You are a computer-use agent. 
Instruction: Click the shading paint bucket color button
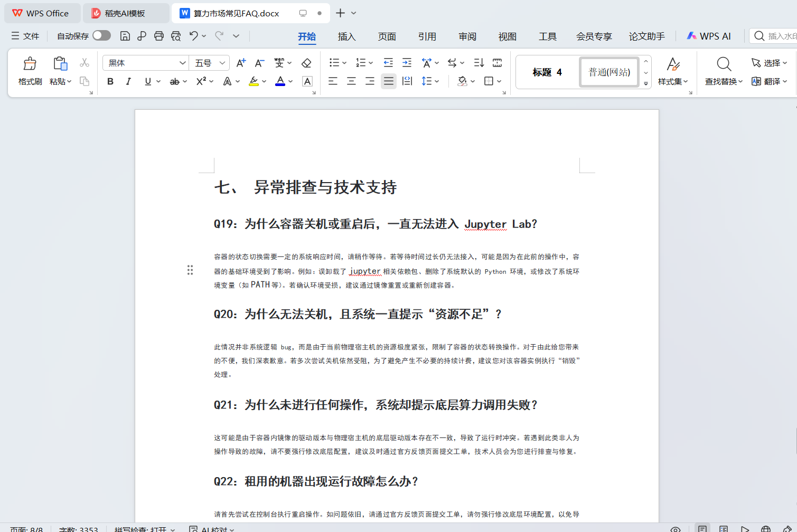(x=462, y=81)
